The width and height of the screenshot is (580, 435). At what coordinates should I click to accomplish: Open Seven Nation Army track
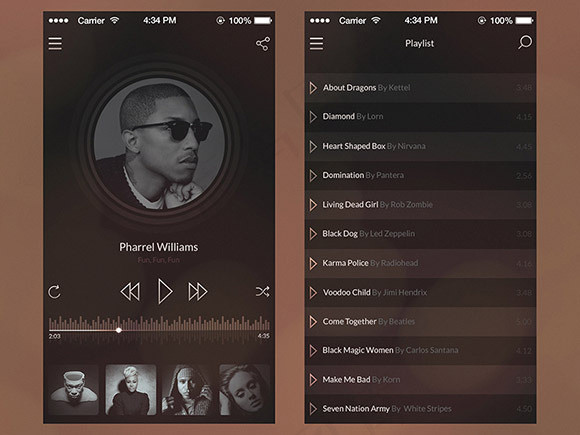[420, 409]
